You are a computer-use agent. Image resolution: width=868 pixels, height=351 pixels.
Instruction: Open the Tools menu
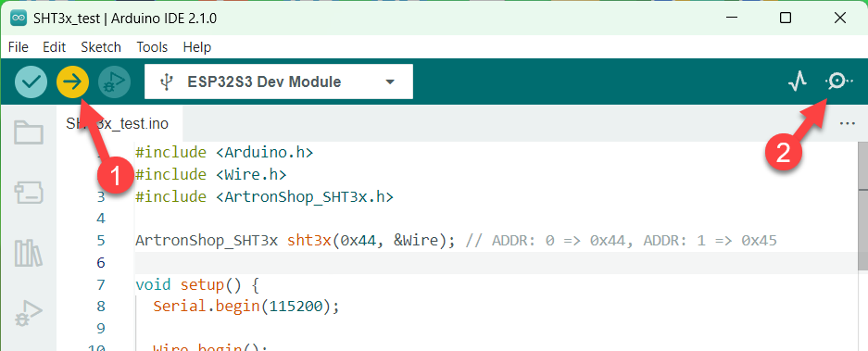(x=152, y=47)
